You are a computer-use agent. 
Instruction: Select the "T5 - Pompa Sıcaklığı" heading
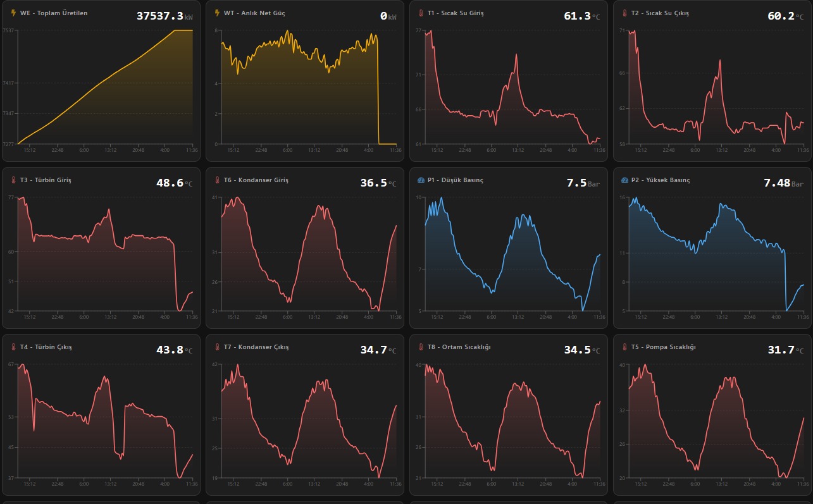[664, 347]
